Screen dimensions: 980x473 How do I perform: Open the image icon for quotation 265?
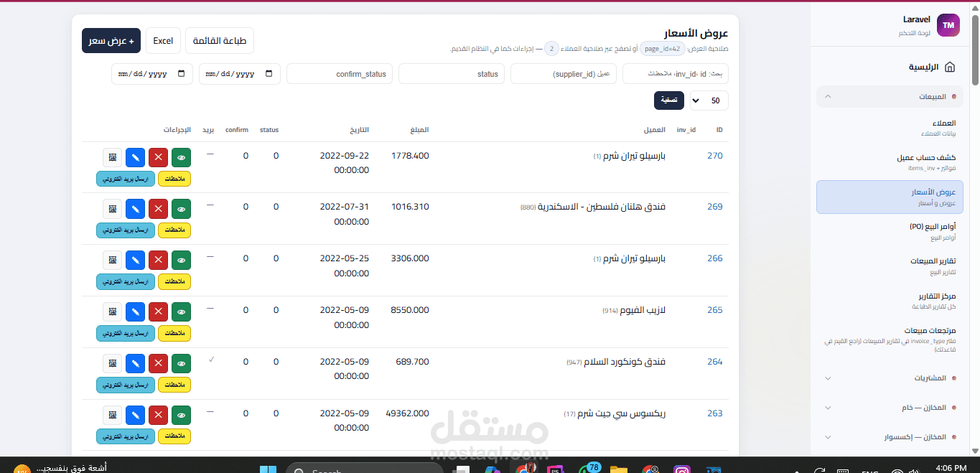click(x=112, y=313)
